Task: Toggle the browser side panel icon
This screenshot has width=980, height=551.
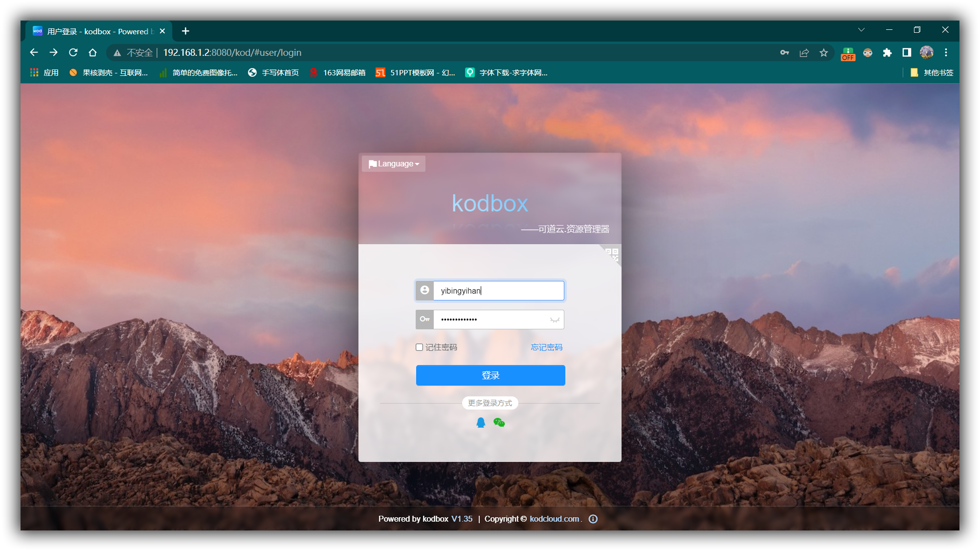Action: [x=907, y=53]
